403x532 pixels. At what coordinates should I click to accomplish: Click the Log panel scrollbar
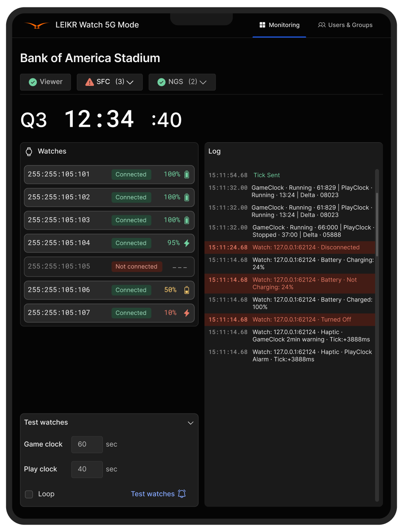[x=377, y=225]
